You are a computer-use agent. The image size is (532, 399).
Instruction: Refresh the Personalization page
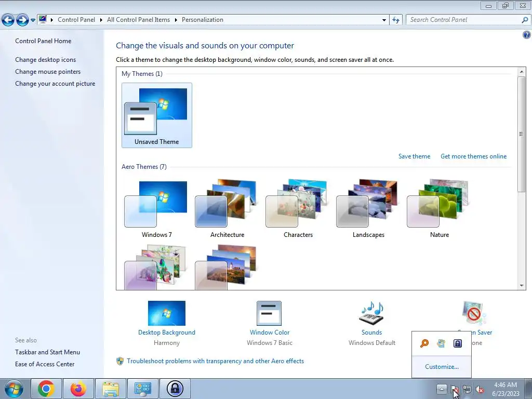pos(395,20)
